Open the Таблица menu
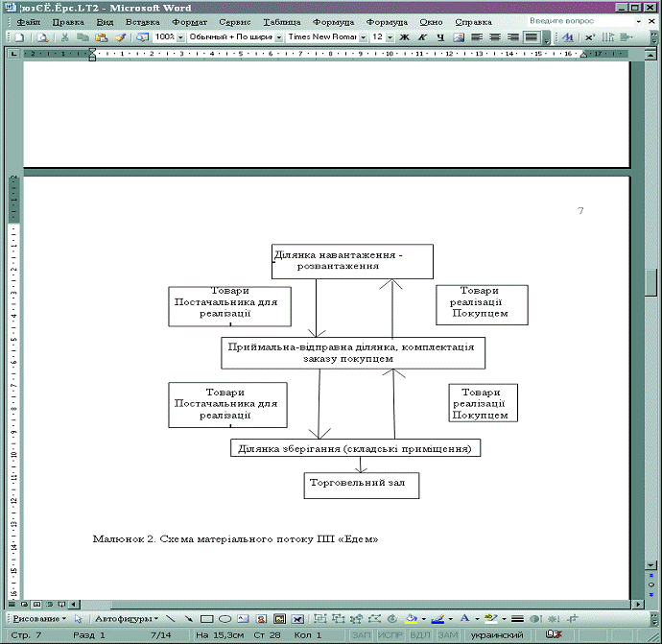The height and width of the screenshot is (644, 662). [280, 21]
